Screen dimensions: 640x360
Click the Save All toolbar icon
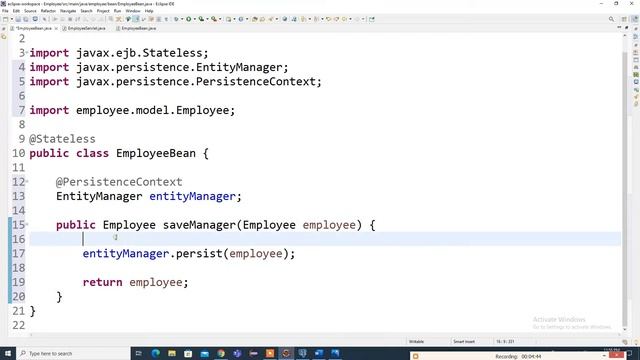click(26, 19)
